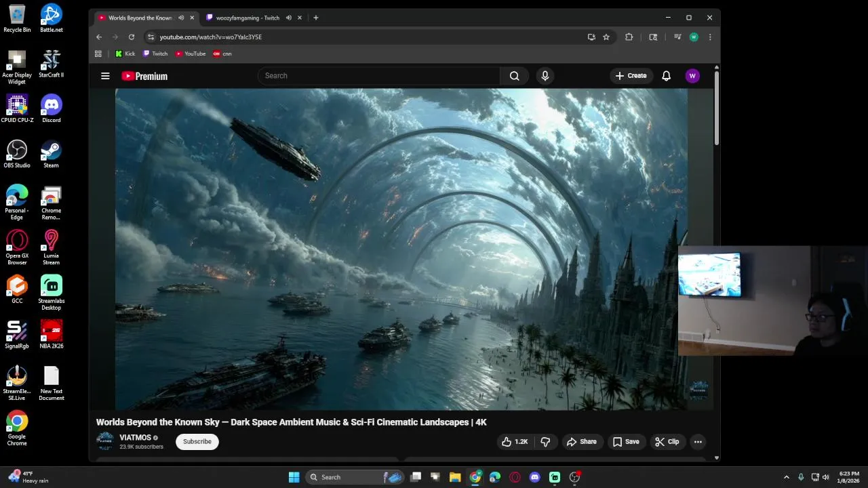This screenshot has width=868, height=488.
Task: Open Chrome profile avatar in toolbar
Action: pyautogui.click(x=694, y=37)
